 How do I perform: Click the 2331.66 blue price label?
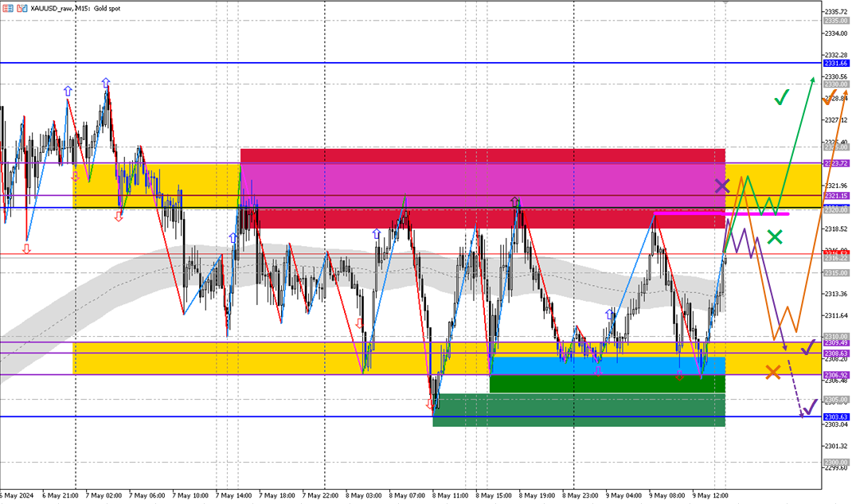(x=836, y=64)
